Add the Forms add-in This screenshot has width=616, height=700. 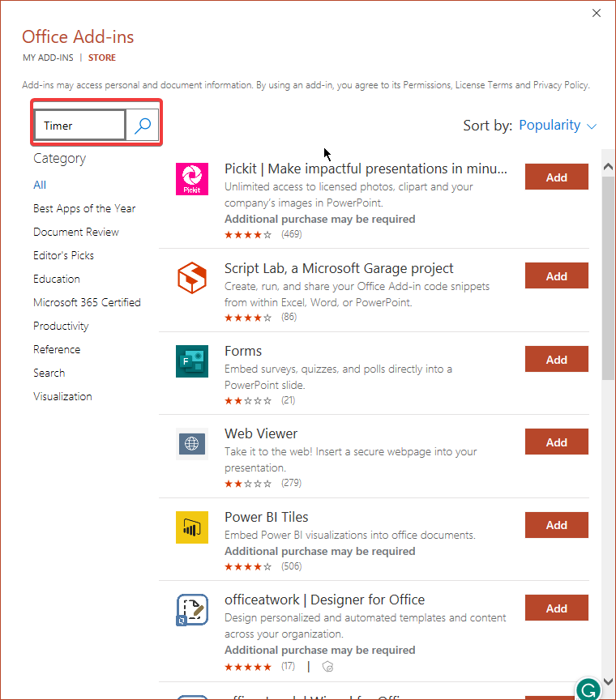pos(557,359)
